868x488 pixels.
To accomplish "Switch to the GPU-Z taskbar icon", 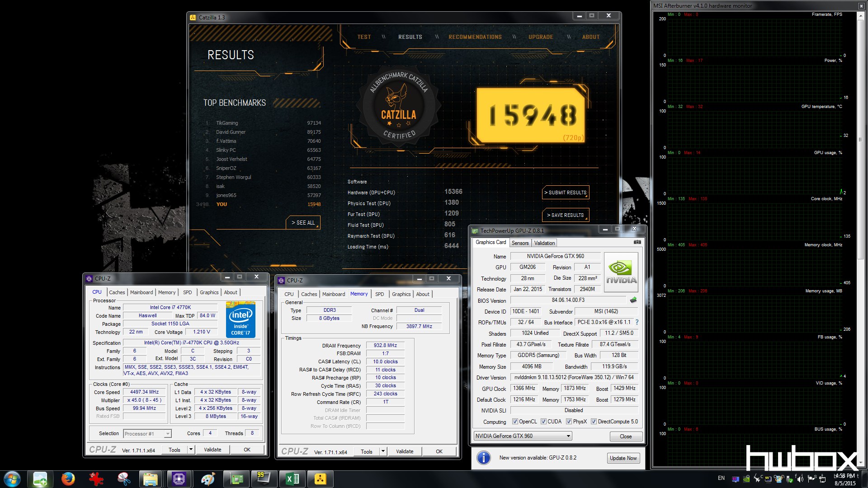I will (x=236, y=479).
